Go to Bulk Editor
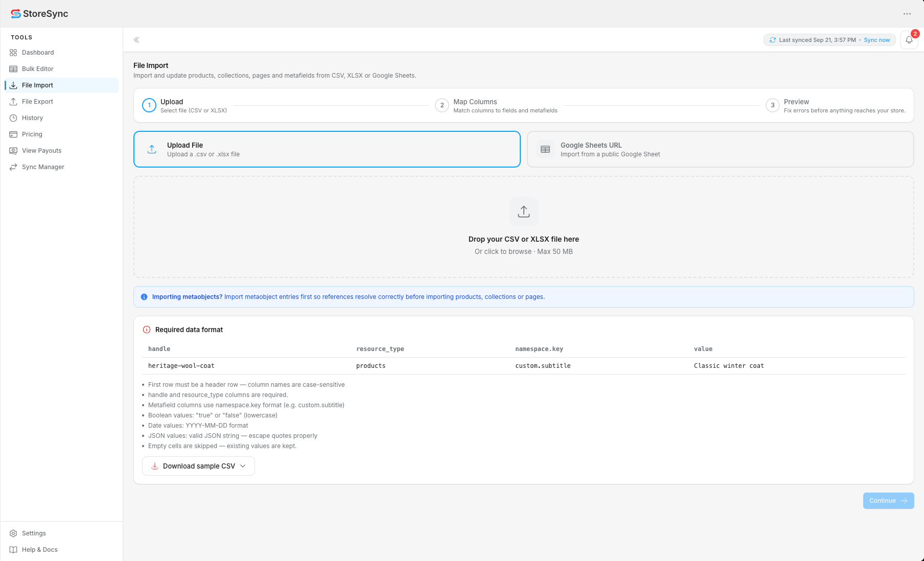The image size is (924, 561). (61, 69)
